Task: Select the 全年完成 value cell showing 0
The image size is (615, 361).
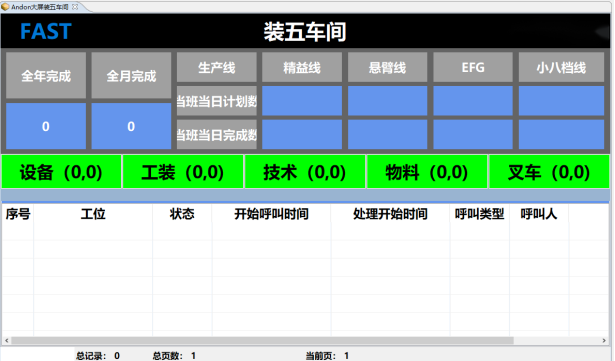Action: point(46,126)
